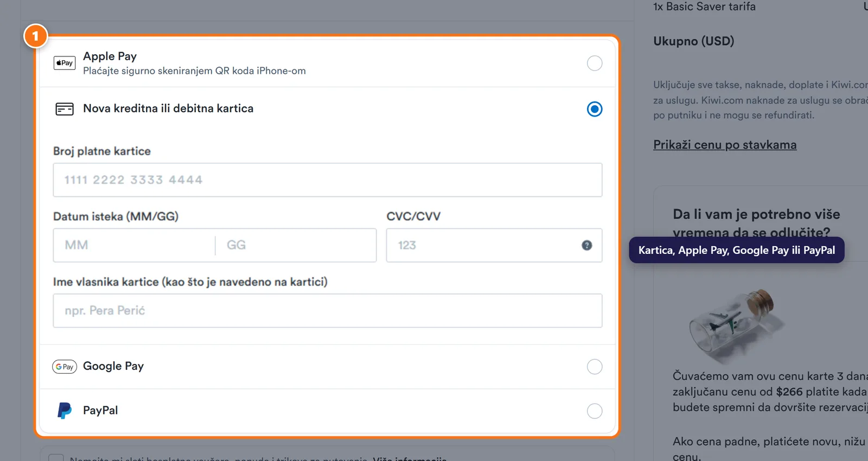Screen dimensions: 868x461
Task: Choose the PayPal radio button
Action: [x=595, y=411]
